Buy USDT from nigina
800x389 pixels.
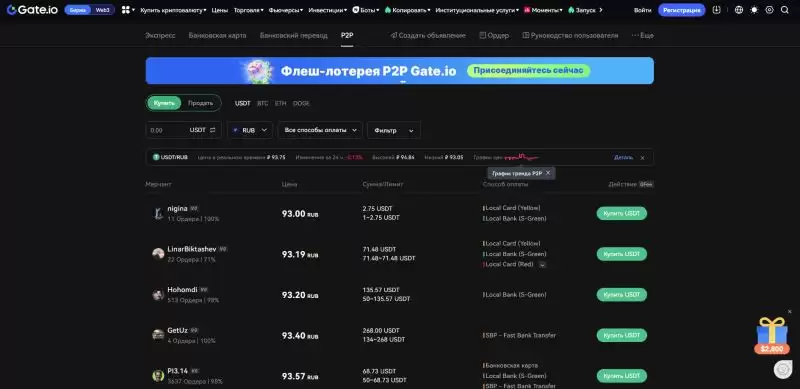point(621,213)
